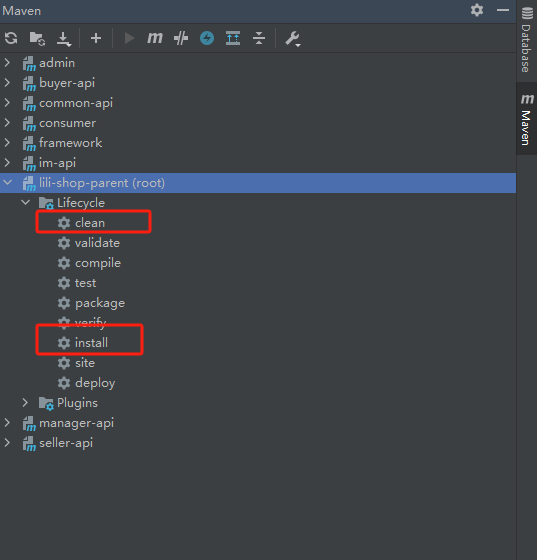
Task: Collapse all tree nodes
Action: coord(259,38)
